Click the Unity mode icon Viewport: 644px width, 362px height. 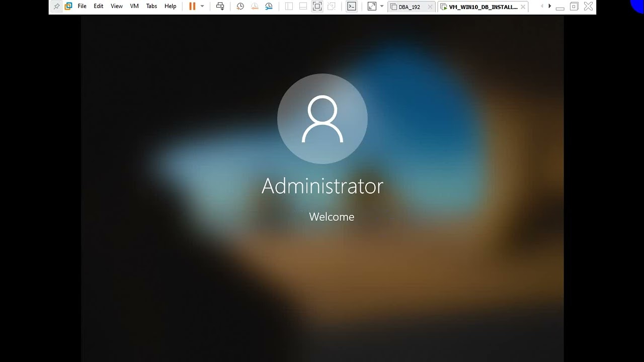pyautogui.click(x=331, y=7)
